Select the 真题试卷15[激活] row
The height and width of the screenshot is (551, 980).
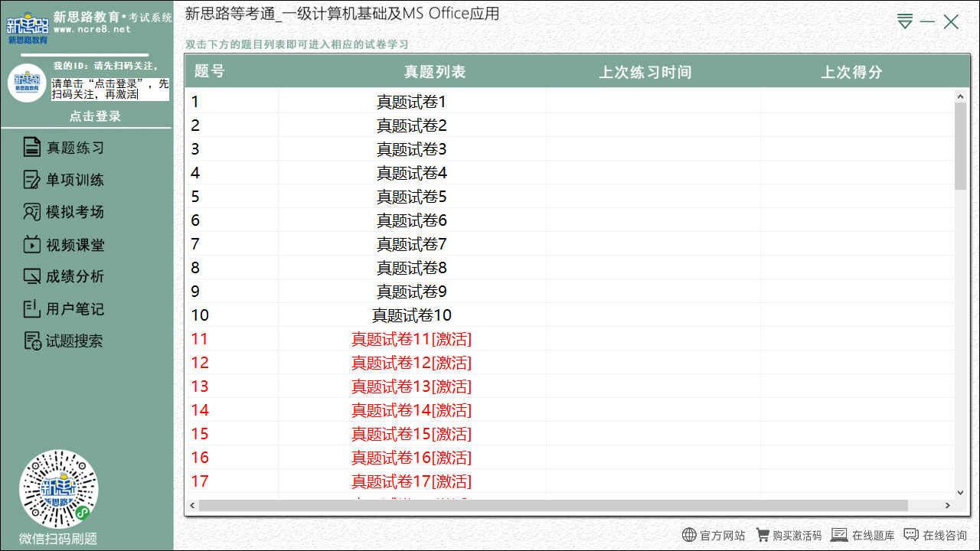(x=570, y=434)
